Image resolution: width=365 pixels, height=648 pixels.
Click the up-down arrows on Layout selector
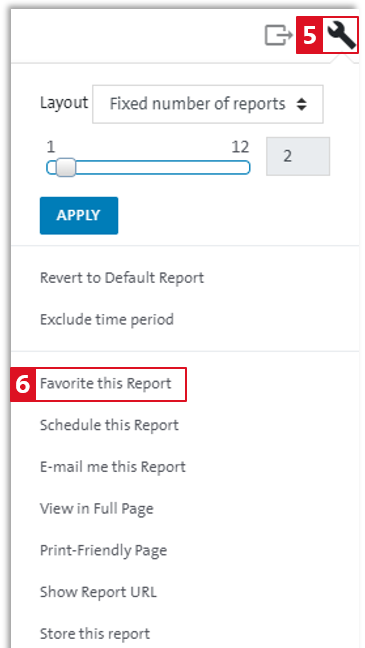[x=302, y=105]
